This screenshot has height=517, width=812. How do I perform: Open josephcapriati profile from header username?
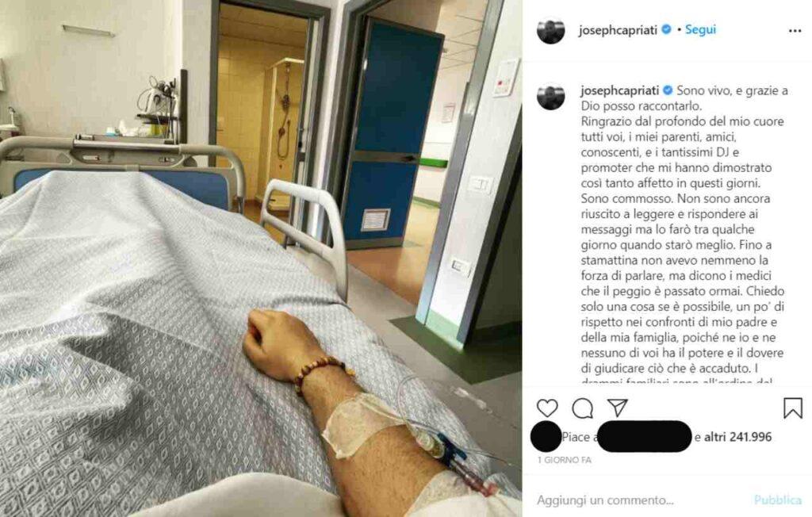tap(618, 30)
